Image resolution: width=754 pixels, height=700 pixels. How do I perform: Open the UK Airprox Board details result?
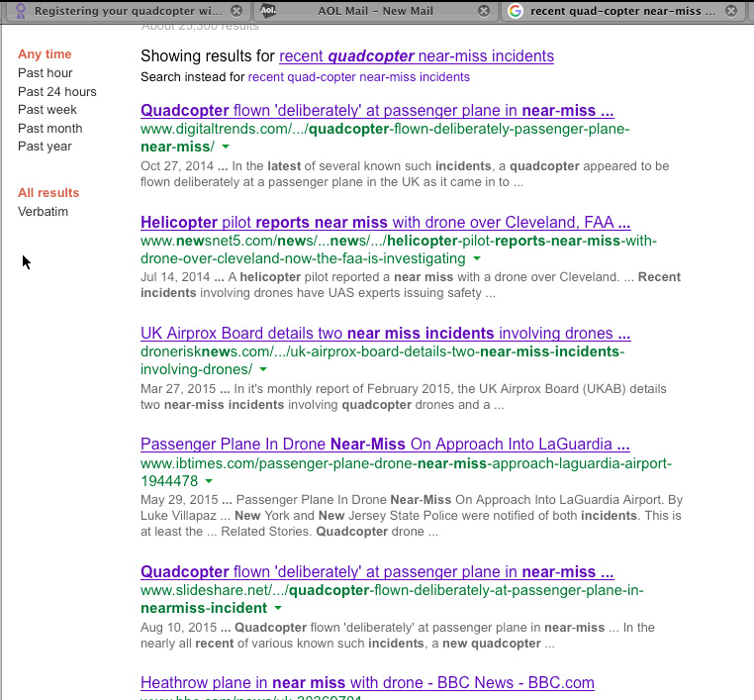[386, 333]
